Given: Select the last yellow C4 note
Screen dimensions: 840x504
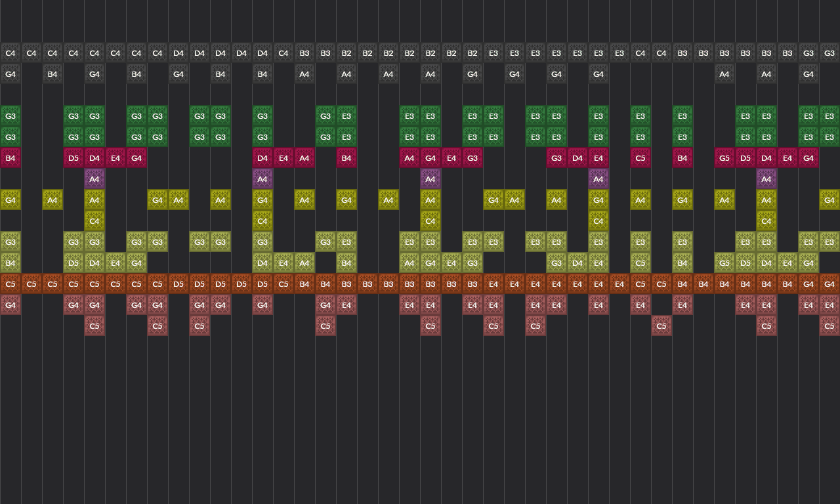Looking at the screenshot, I should click(x=766, y=220).
